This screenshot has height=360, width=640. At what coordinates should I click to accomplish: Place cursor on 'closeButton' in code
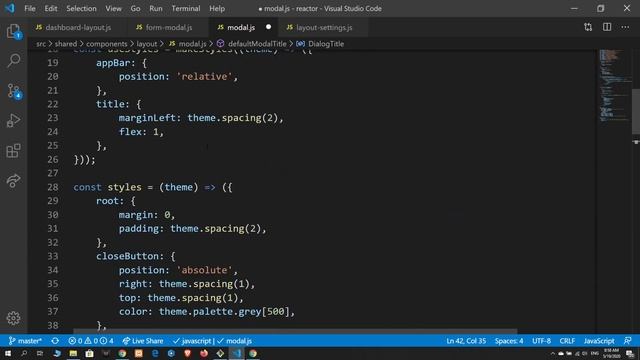[127, 256]
